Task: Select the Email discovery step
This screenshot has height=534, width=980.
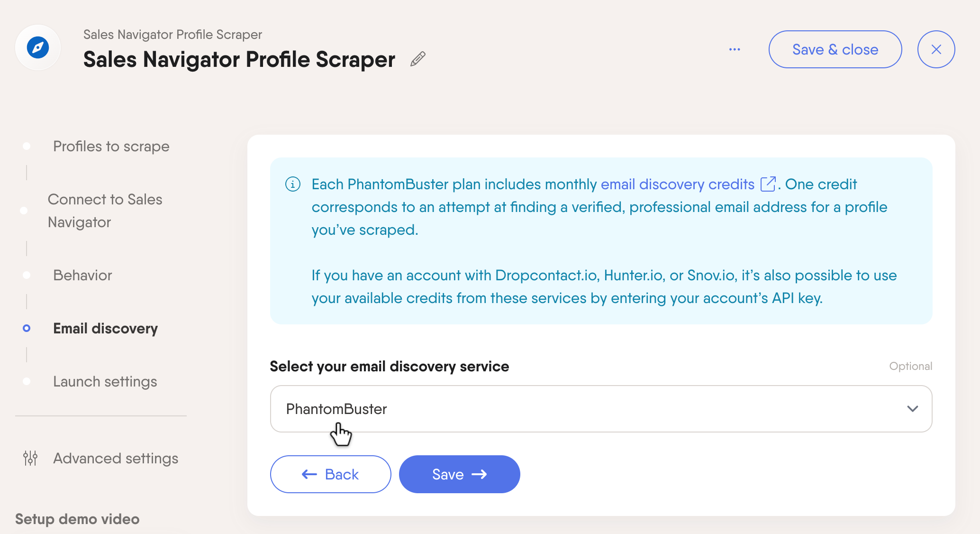Action: click(x=105, y=329)
